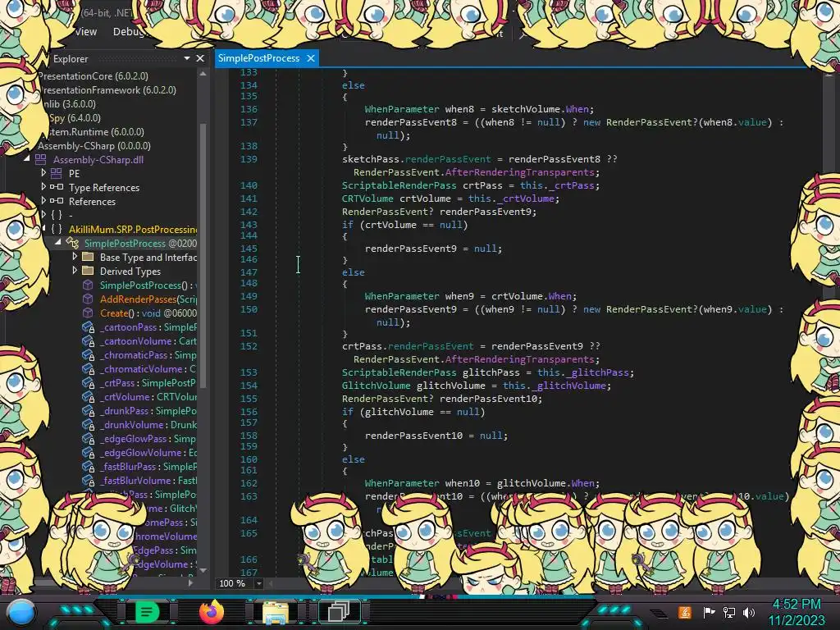
Task: Click the _drunkPass field icon
Action: (x=89, y=411)
